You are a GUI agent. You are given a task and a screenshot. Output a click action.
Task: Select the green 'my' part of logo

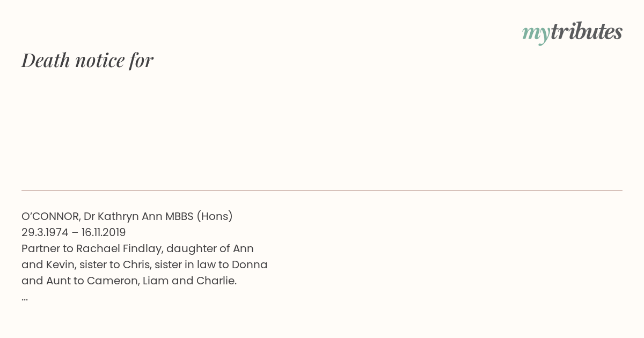[x=536, y=34]
